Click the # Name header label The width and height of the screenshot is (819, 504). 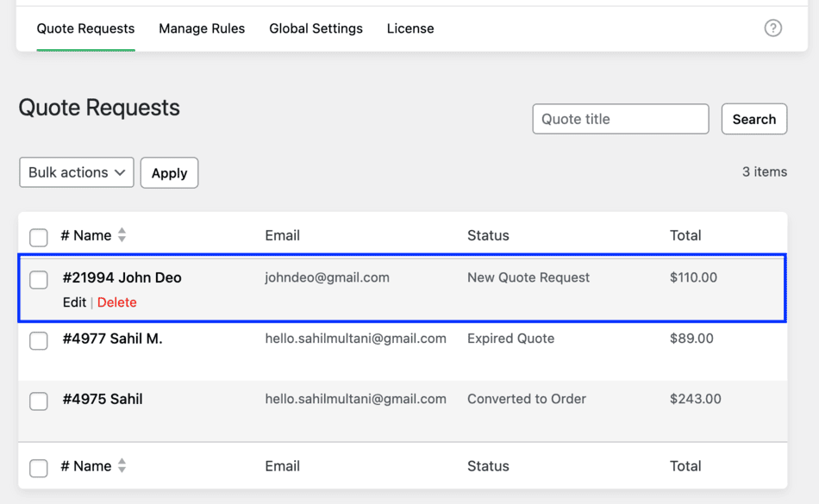click(x=86, y=235)
